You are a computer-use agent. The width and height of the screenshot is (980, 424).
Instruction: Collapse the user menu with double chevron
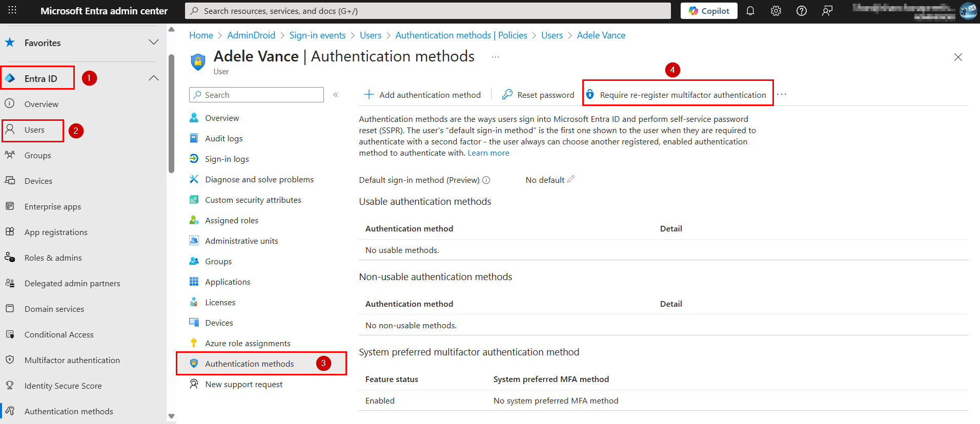click(336, 95)
